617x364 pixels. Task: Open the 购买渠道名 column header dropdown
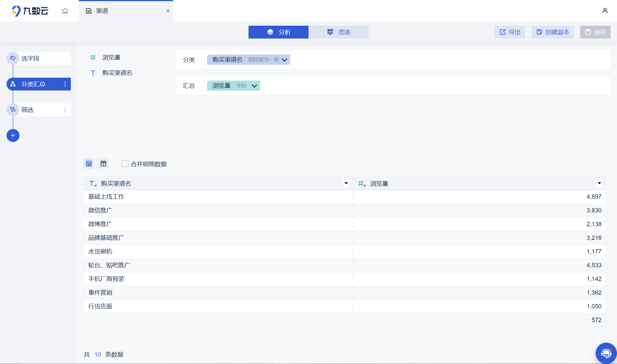point(346,183)
